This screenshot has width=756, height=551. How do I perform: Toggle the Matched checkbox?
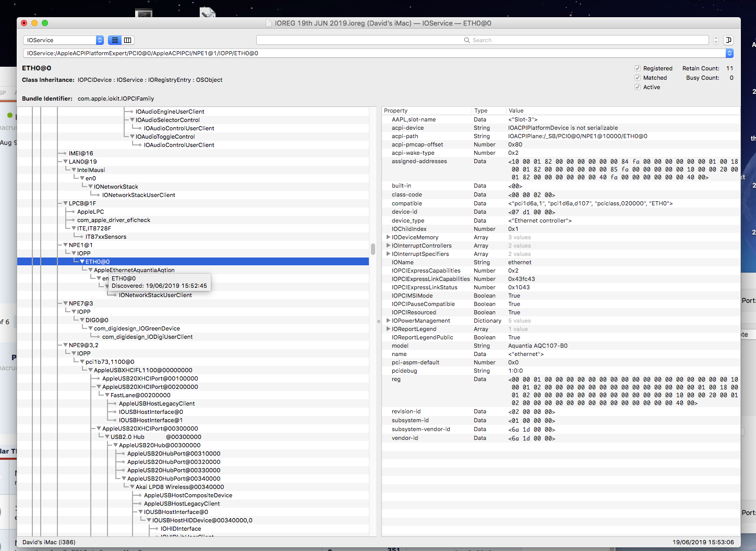pyautogui.click(x=638, y=78)
